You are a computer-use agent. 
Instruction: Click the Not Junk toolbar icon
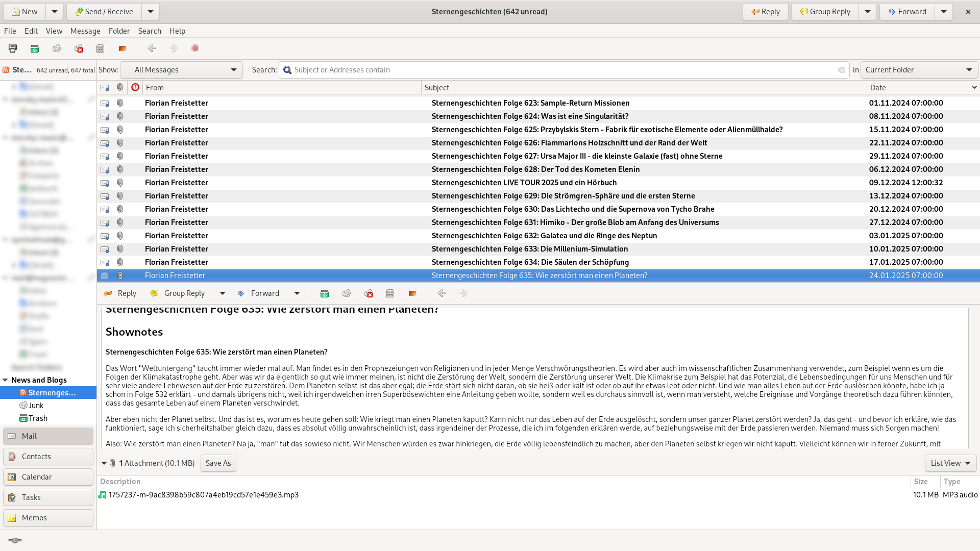tap(79, 48)
